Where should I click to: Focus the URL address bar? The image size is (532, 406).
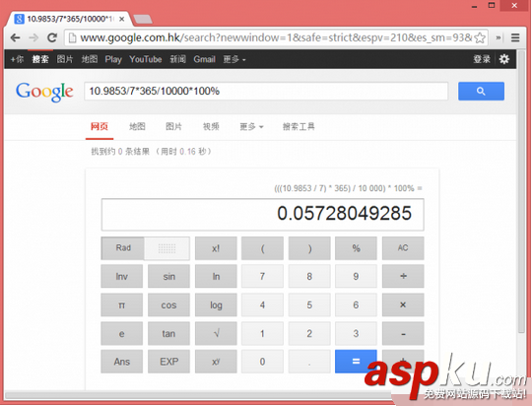click(276, 37)
